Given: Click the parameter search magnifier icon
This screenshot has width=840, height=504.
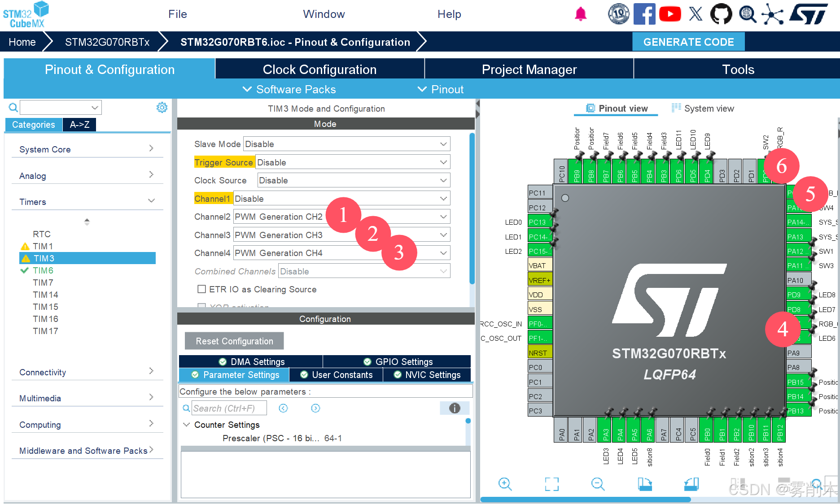Looking at the screenshot, I should [186, 408].
